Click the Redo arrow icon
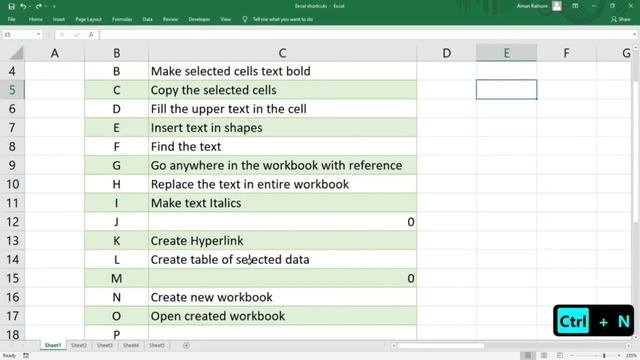The image size is (640, 360). pos(38,6)
